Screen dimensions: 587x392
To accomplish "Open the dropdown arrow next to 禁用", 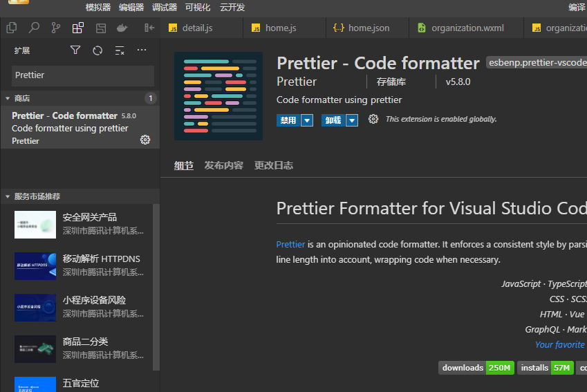I will coord(307,120).
